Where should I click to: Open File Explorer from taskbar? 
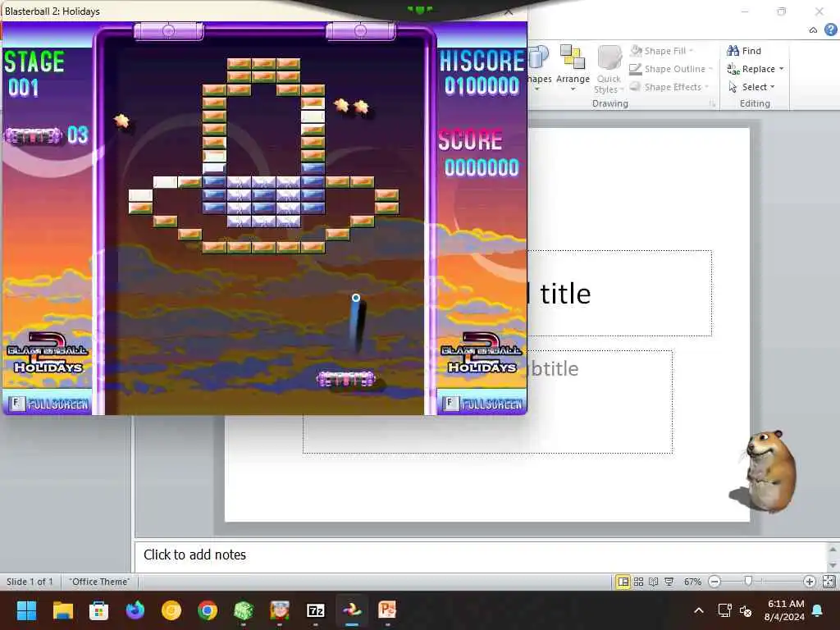62,610
